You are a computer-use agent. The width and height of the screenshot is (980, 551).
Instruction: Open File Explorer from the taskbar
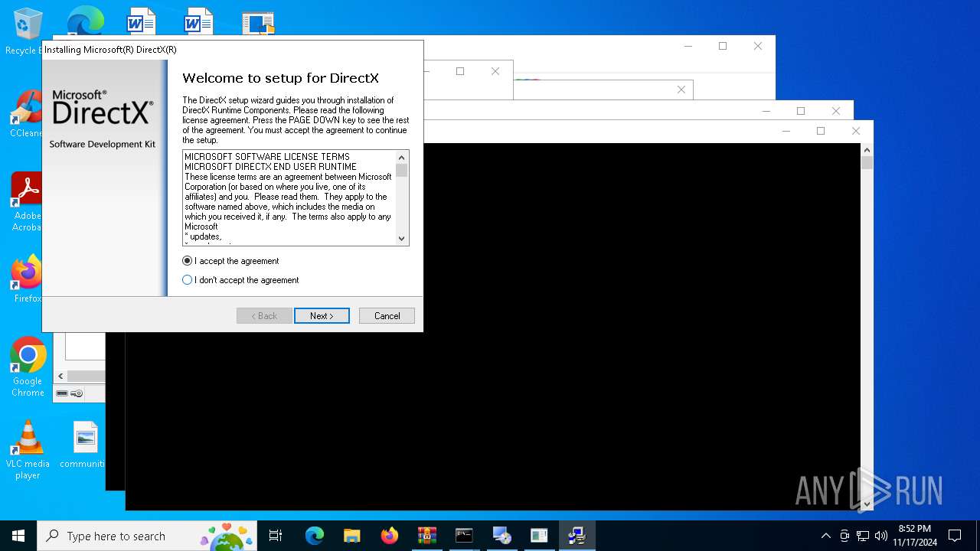pyautogui.click(x=352, y=536)
